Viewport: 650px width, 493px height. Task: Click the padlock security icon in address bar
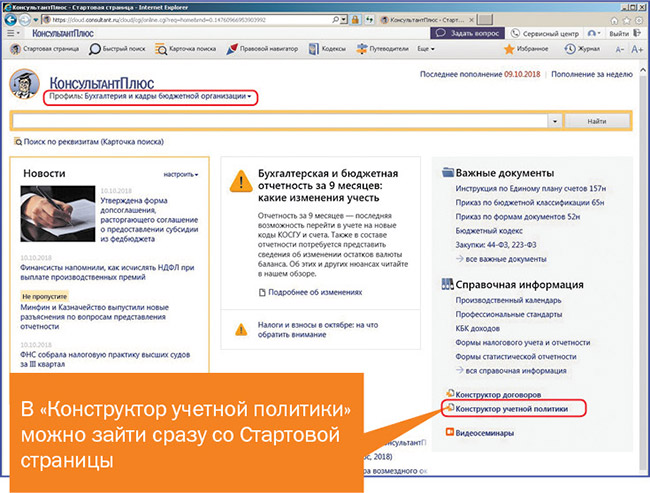pos(355,19)
